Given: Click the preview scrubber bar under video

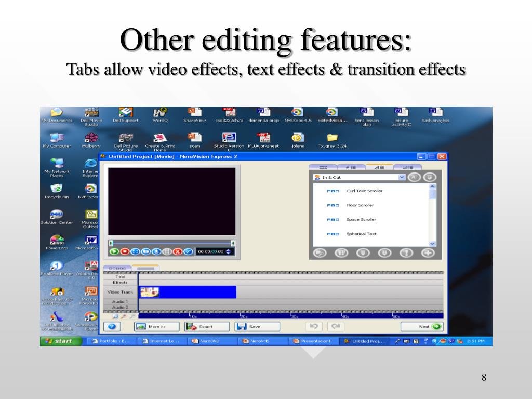Looking at the screenshot, I should 171,243.
